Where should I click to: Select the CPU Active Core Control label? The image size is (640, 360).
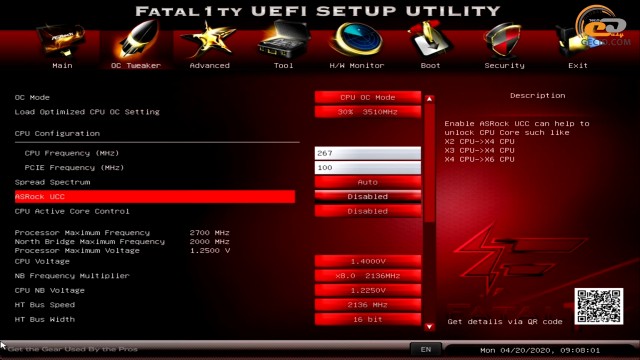[72, 211]
